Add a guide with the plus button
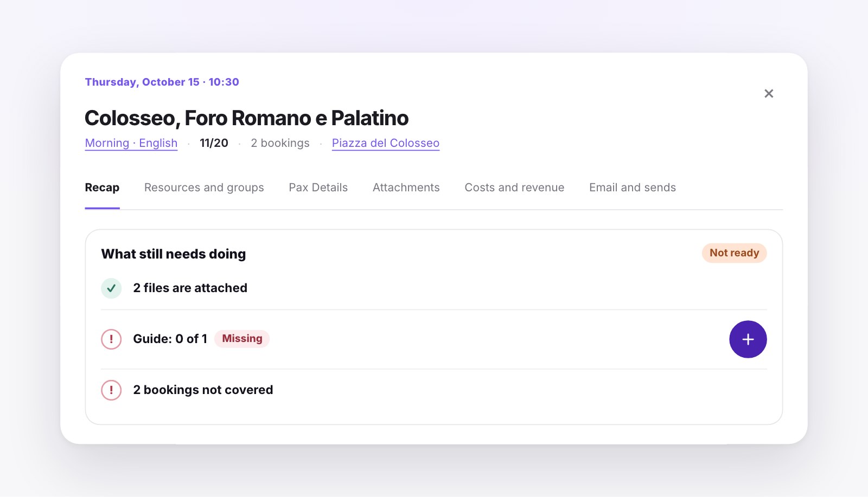 coord(748,339)
